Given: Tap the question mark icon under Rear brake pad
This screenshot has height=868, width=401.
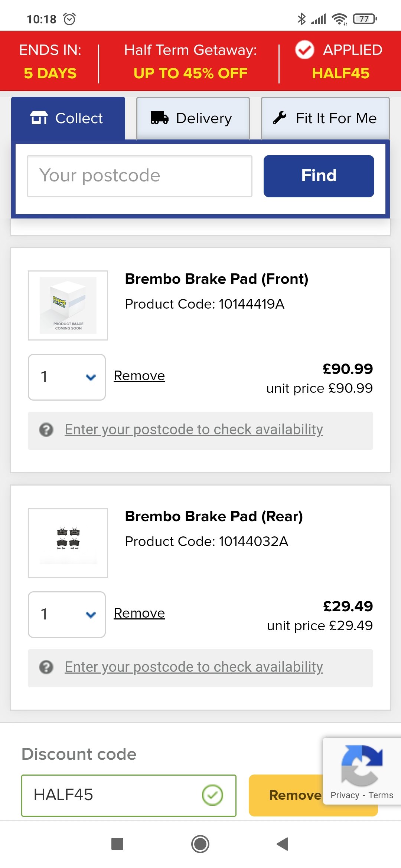Looking at the screenshot, I should click(46, 667).
